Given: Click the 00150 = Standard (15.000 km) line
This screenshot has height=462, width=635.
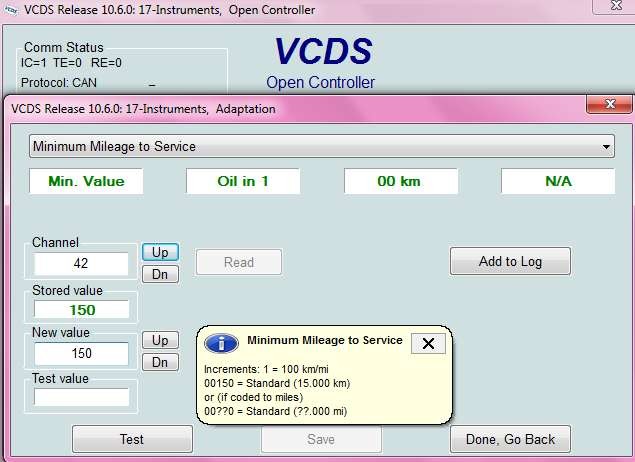Looking at the screenshot, I should pos(277,383).
